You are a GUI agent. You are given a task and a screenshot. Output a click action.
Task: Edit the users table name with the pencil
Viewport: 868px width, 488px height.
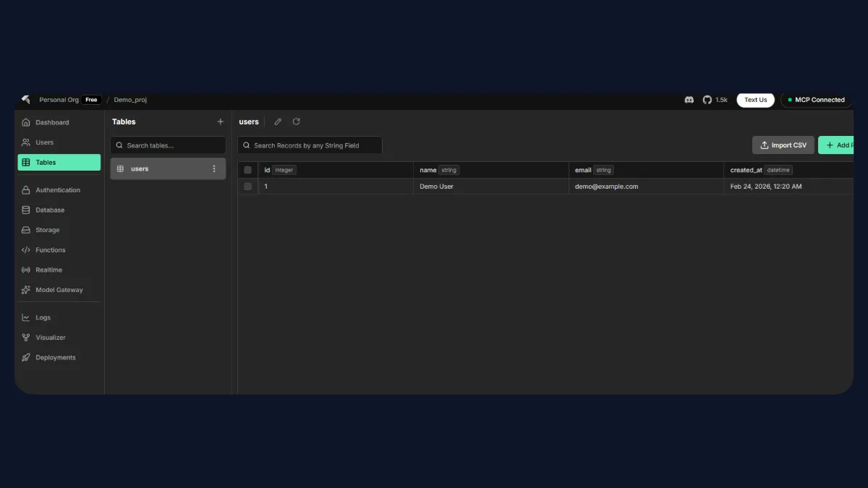point(278,121)
